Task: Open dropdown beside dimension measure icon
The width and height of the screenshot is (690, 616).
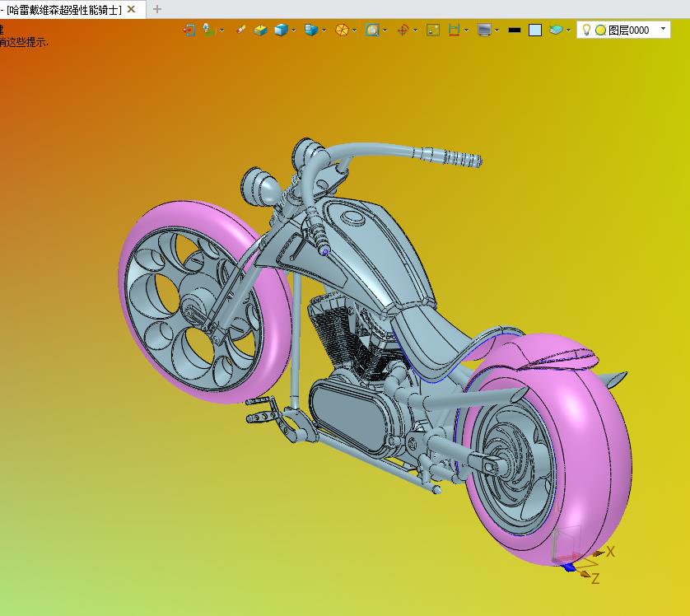Action: pyautogui.click(x=467, y=30)
